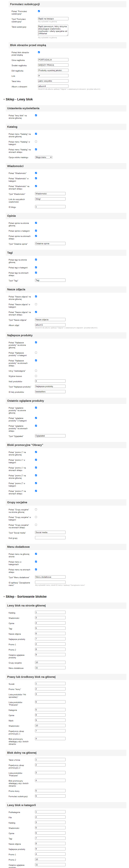Click the "Tekst linku" input field
This screenshot has height=868, width=129.
53,81
